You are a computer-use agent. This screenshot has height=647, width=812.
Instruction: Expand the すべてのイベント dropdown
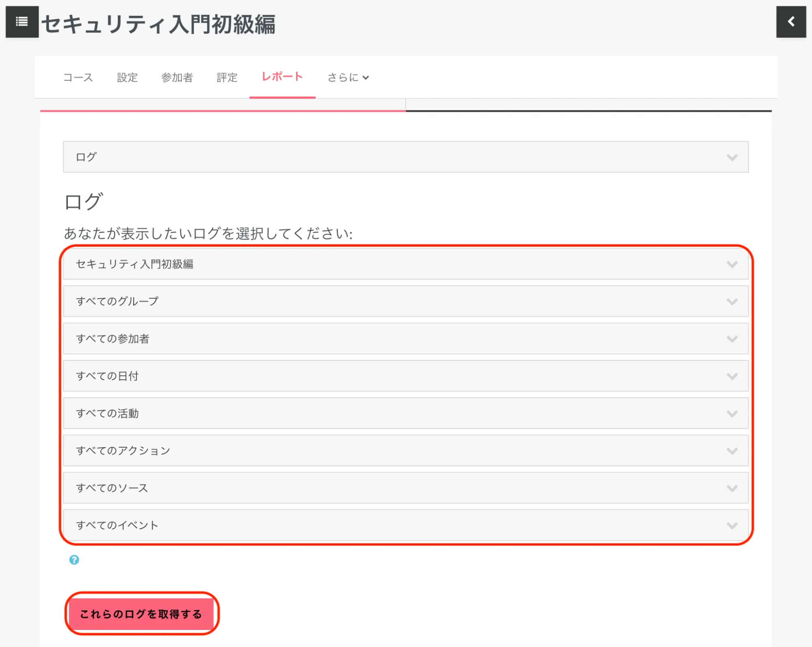pyautogui.click(x=405, y=525)
